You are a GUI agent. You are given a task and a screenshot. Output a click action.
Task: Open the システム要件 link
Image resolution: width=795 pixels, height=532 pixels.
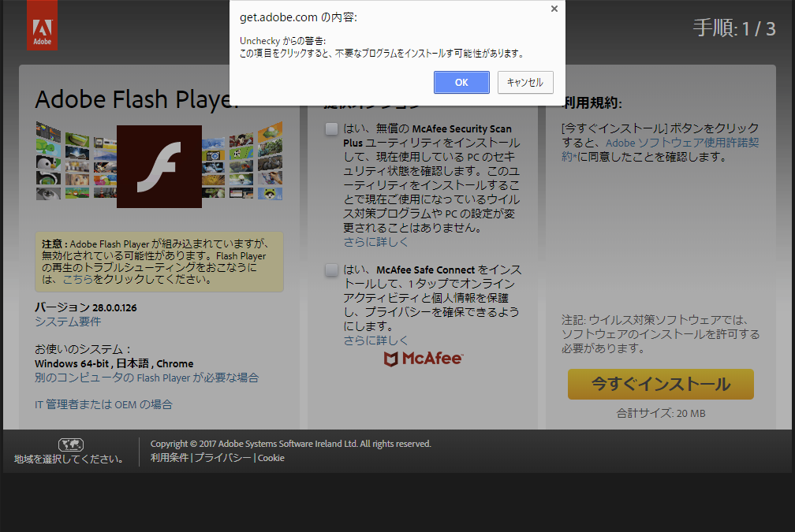[x=68, y=322]
